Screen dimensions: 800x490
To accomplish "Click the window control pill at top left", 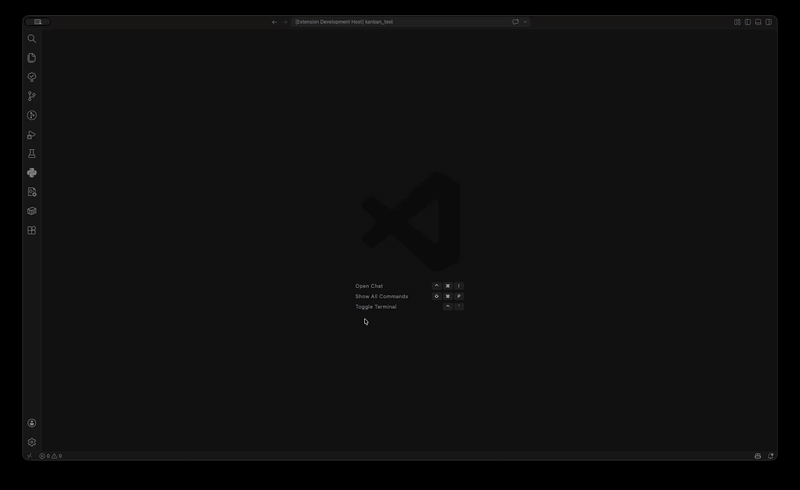I will coord(38,22).
